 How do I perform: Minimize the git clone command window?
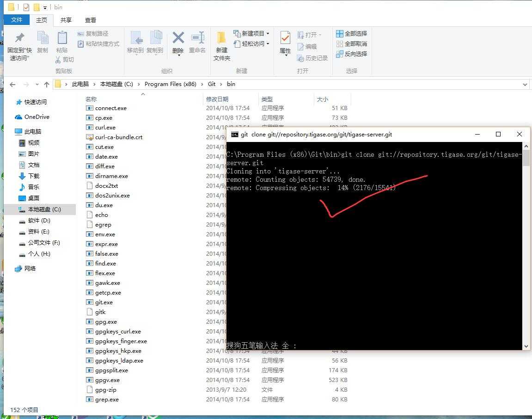[477, 134]
